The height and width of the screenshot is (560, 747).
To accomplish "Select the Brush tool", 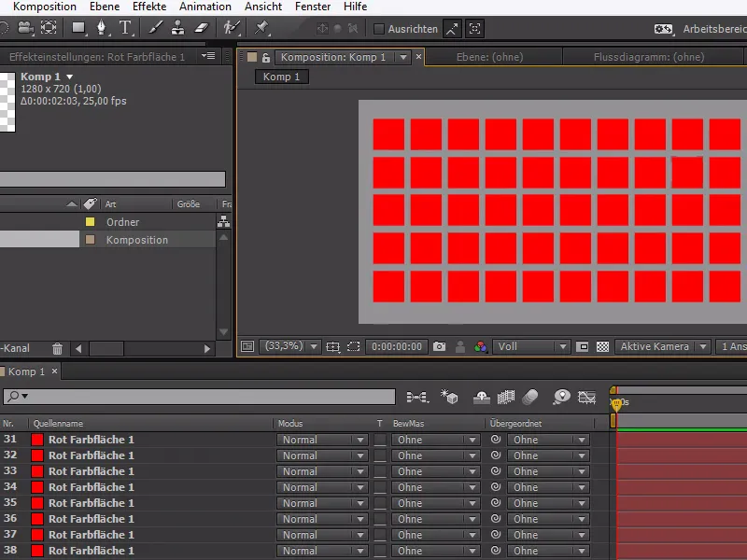I will [x=155, y=28].
